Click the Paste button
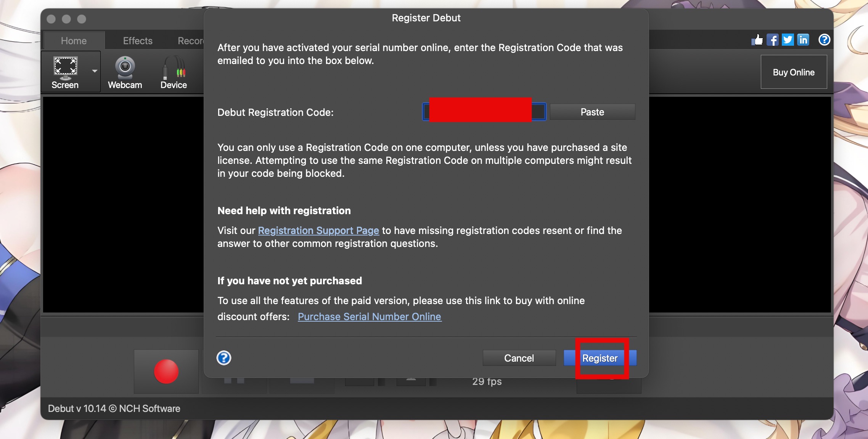868x439 pixels. click(592, 112)
